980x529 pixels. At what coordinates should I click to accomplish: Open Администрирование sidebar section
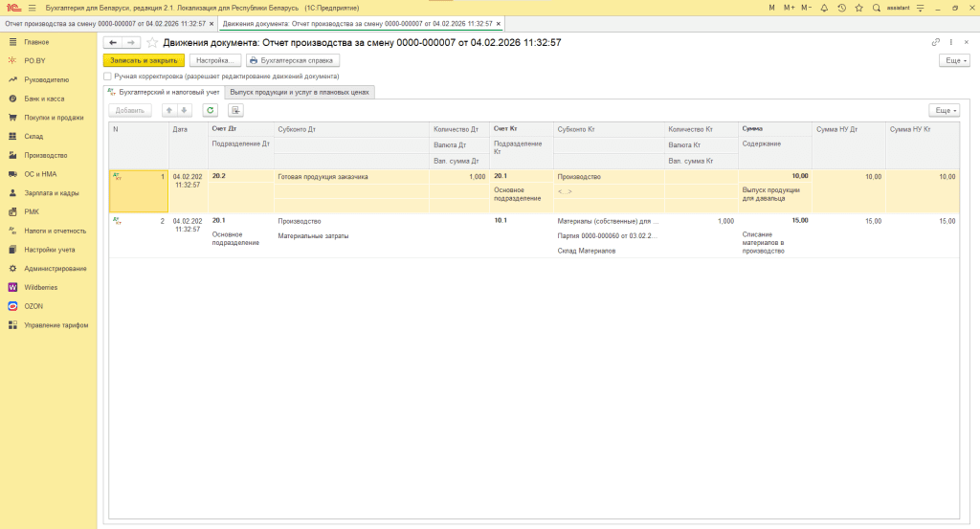tap(55, 269)
